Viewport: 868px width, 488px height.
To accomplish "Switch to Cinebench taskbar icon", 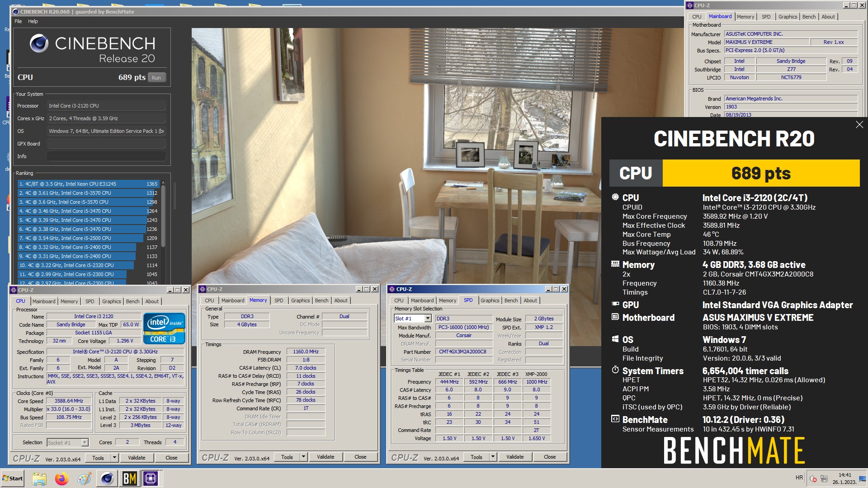I will [107, 479].
